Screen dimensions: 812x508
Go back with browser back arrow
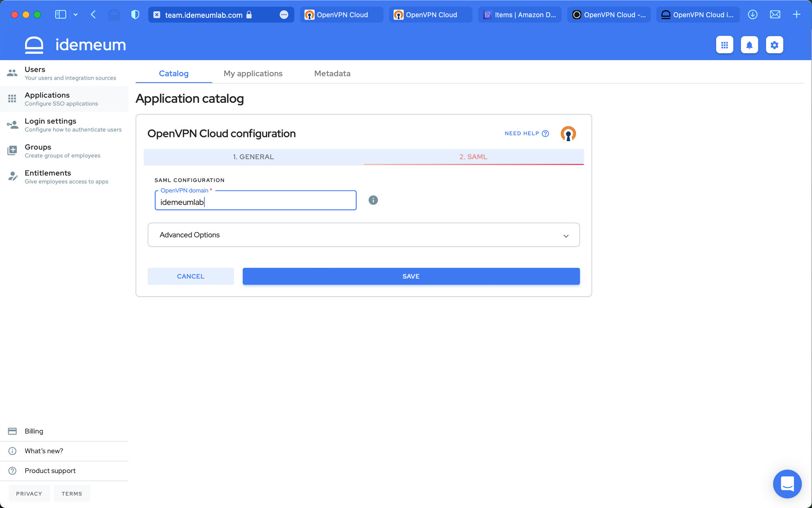[93, 15]
